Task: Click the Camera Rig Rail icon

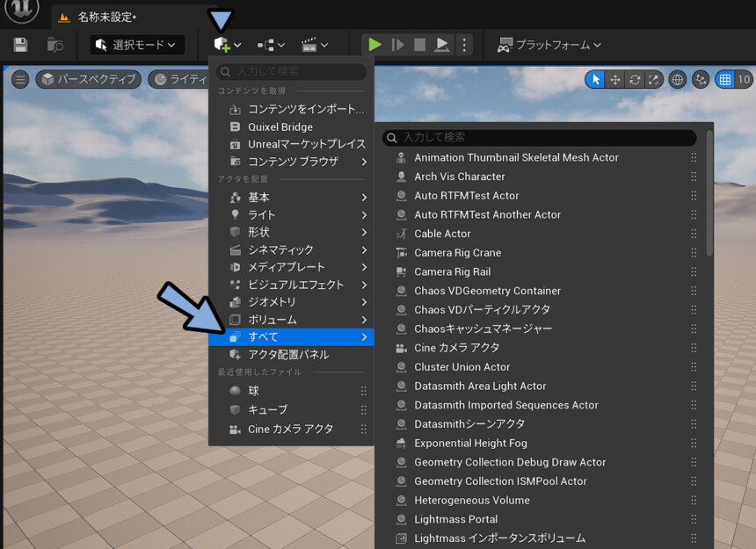Action: point(401,272)
